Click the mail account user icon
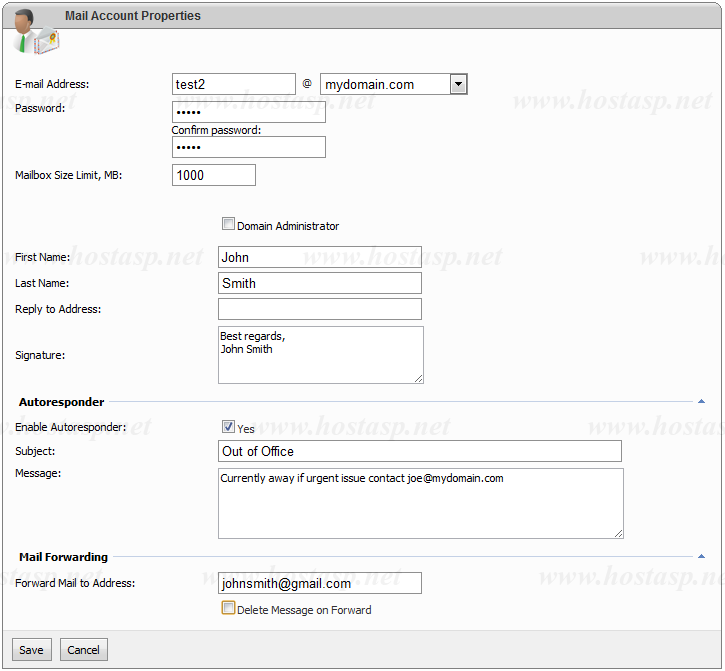Image resolution: width=725 pixels, height=671 pixels. pyautogui.click(x=34, y=30)
